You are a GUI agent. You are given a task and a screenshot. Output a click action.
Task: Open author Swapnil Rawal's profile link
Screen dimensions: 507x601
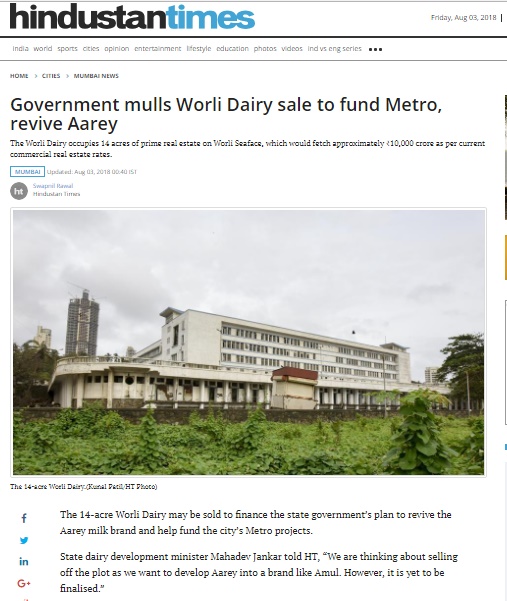(x=53, y=186)
